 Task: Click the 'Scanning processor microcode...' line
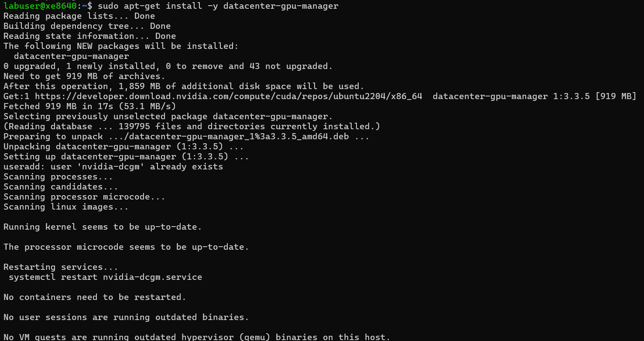[84, 197]
